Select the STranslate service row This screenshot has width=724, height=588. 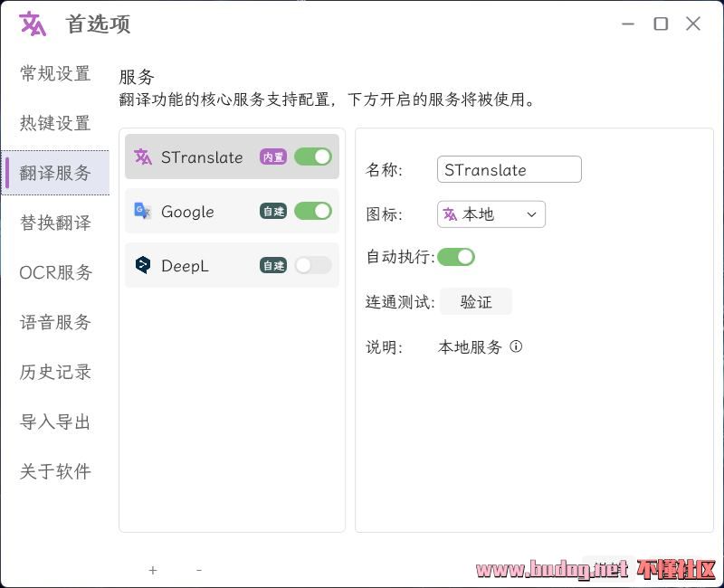[232, 156]
